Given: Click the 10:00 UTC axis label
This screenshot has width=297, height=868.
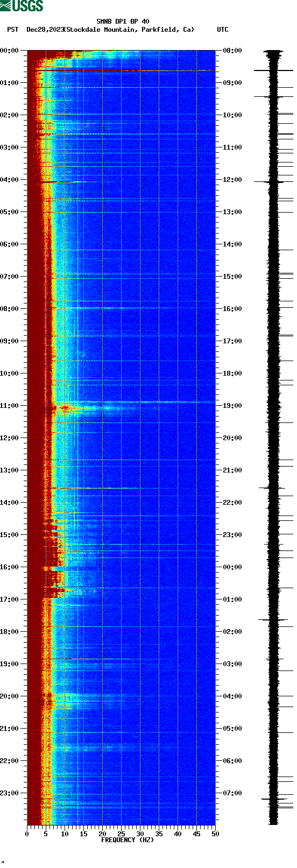Looking at the screenshot, I should (x=232, y=115).
